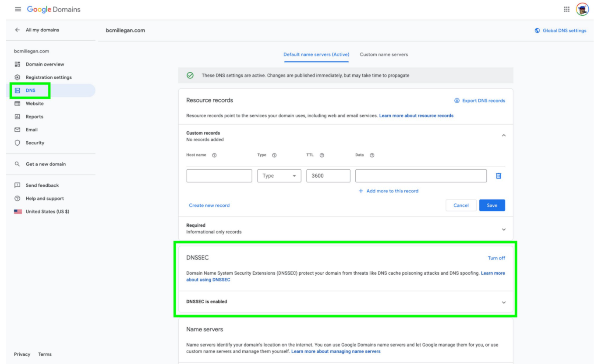Open Learn more about using DNSSEC link
This screenshot has height=364, width=598.
point(346,276)
